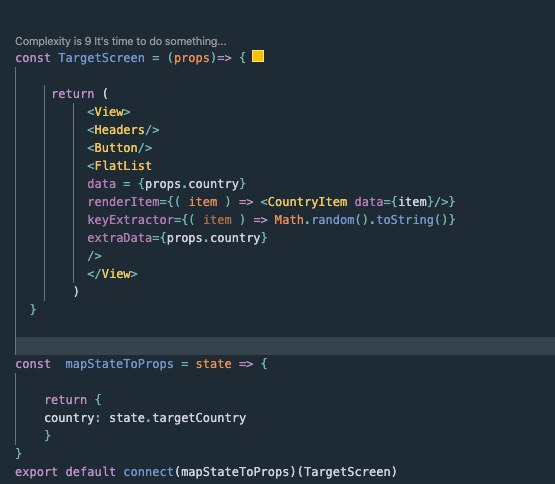Screen dimensions: 555x484
Task: Click the FlatList self-closing '/>' line
Action: (95, 256)
